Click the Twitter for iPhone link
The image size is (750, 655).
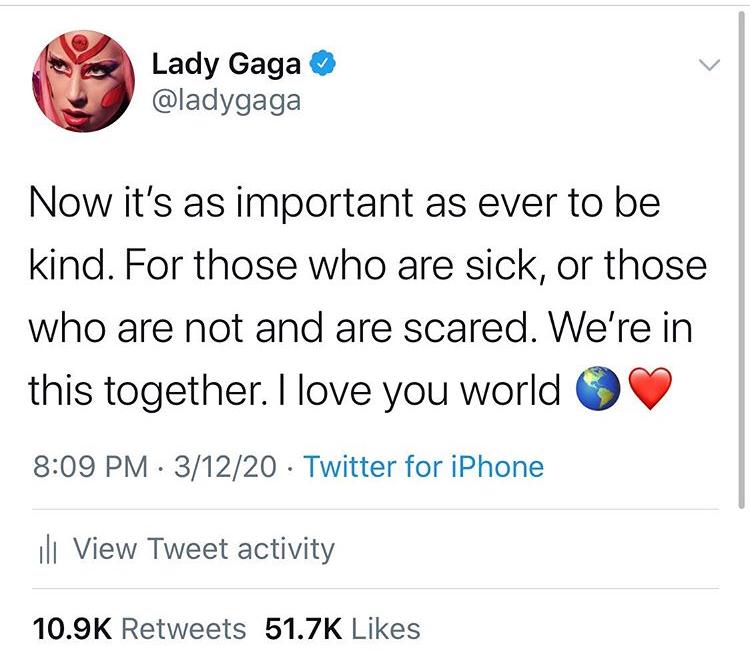point(424,466)
